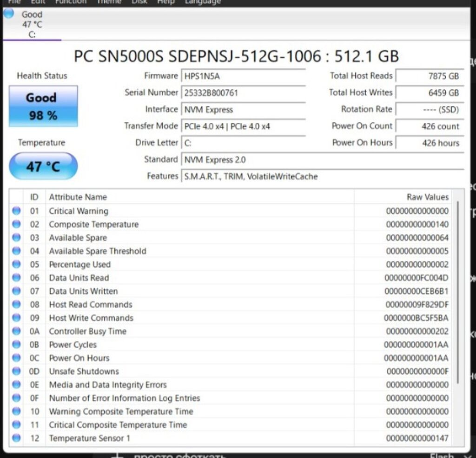Click the status orb for Temperature Sensor 1
The height and width of the screenshot is (458, 476).
(16, 438)
